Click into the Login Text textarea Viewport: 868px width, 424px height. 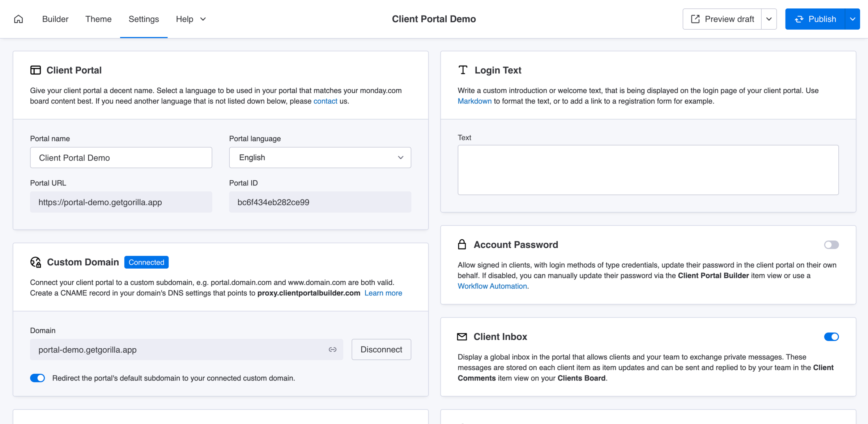tap(648, 170)
